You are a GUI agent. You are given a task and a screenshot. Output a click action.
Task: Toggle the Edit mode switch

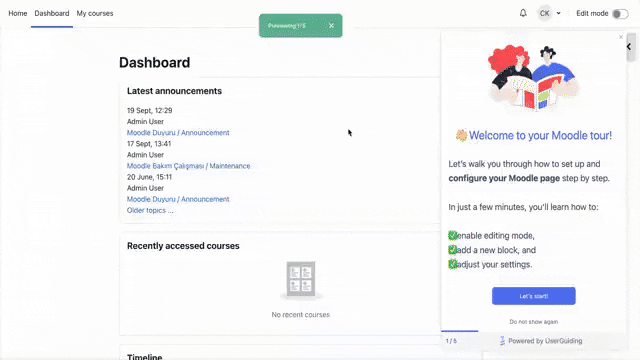click(620, 13)
